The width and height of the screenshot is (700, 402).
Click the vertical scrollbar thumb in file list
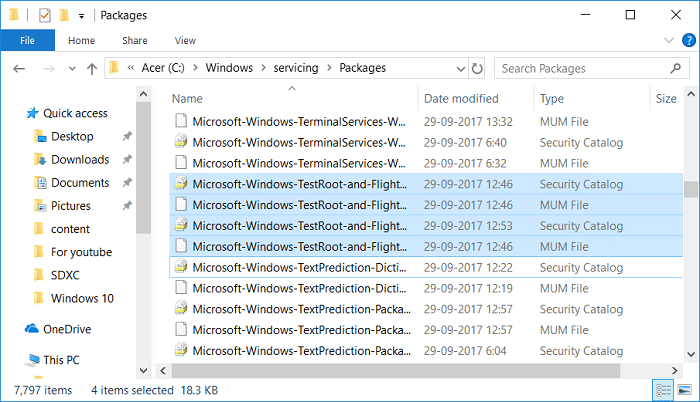pos(689,190)
